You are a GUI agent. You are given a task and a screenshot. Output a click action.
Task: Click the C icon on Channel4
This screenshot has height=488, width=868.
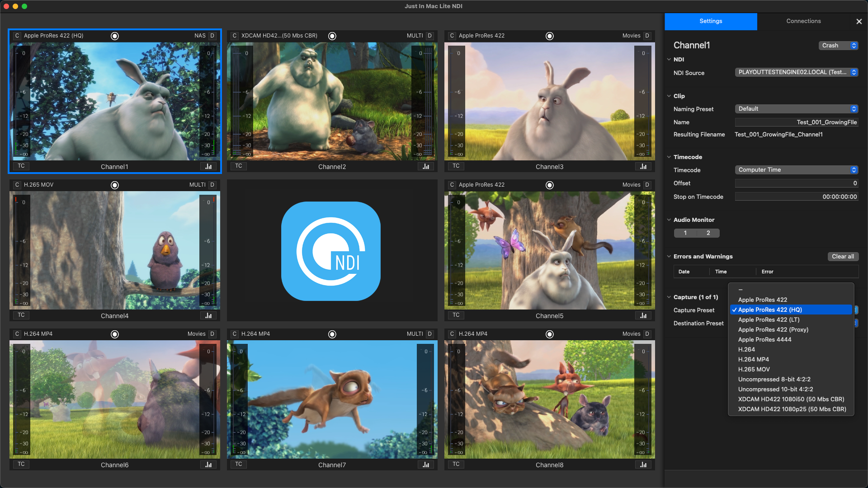tap(17, 185)
